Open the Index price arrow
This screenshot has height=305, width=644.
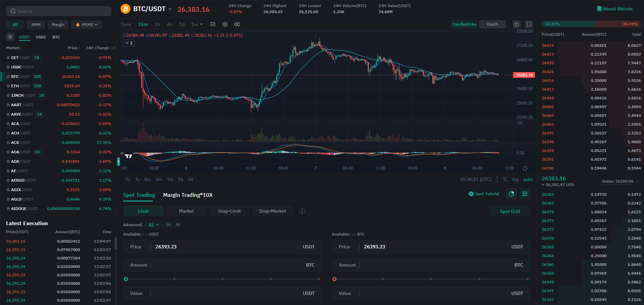pos(637,181)
